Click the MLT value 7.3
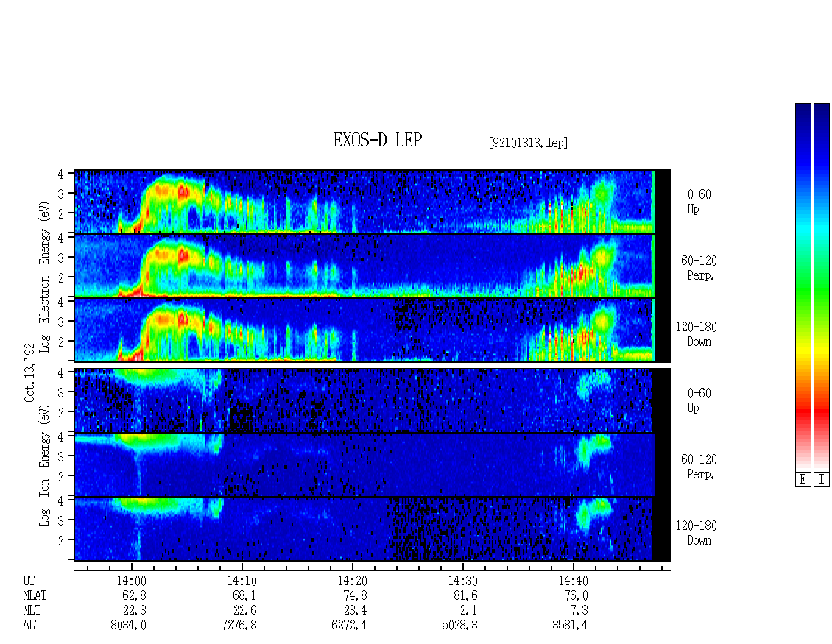The width and height of the screenshot is (832, 644). (579, 611)
